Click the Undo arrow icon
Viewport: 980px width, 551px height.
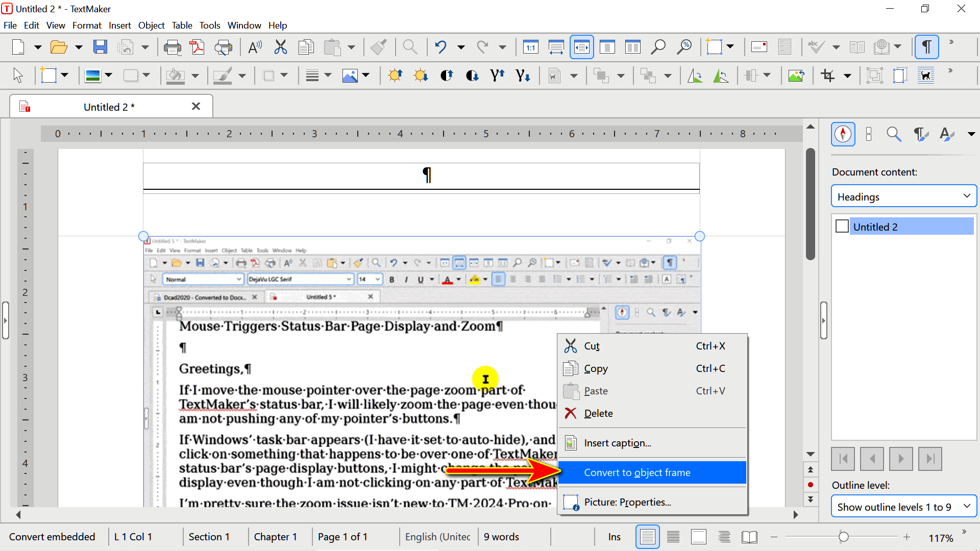pos(440,47)
